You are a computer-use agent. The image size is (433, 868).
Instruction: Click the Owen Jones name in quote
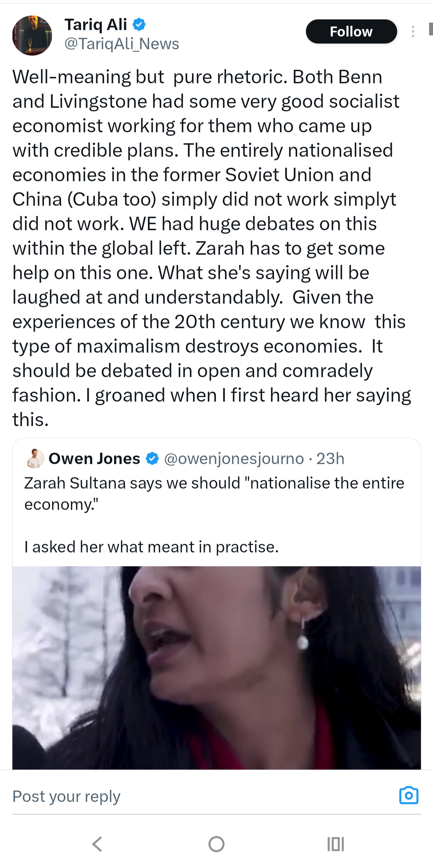pyautogui.click(x=94, y=459)
